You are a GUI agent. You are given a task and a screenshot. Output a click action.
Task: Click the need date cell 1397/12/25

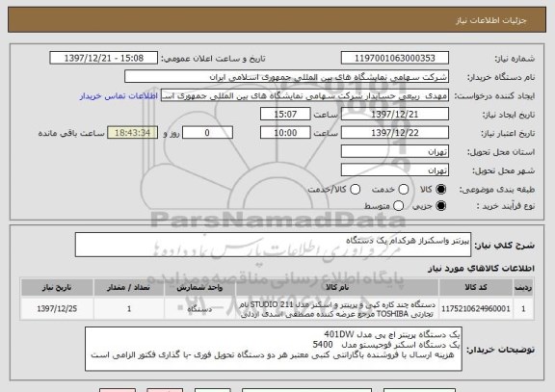[57, 309]
